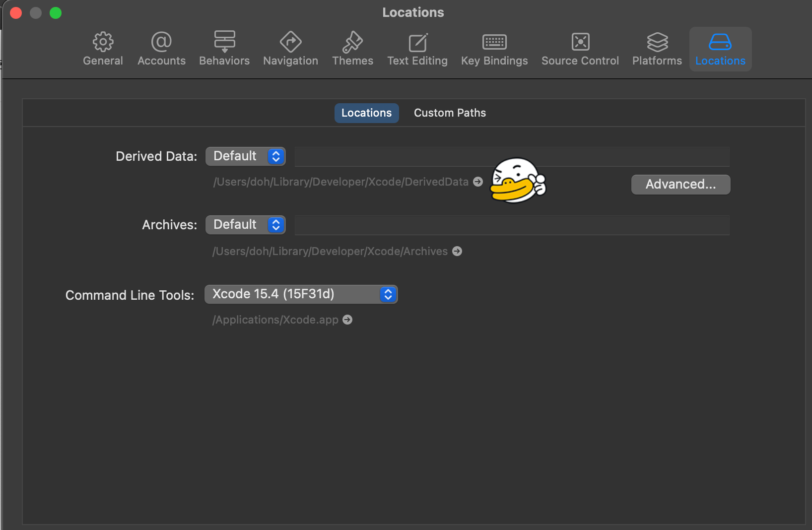Open the Text Editing settings pane
812x530 pixels.
(417, 49)
